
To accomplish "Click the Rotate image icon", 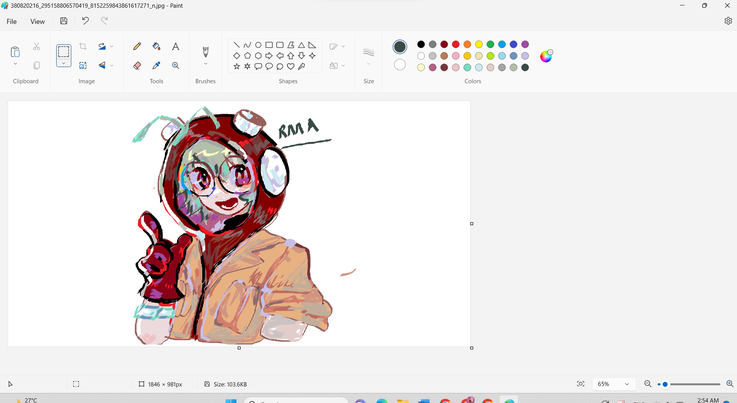I will (x=102, y=46).
